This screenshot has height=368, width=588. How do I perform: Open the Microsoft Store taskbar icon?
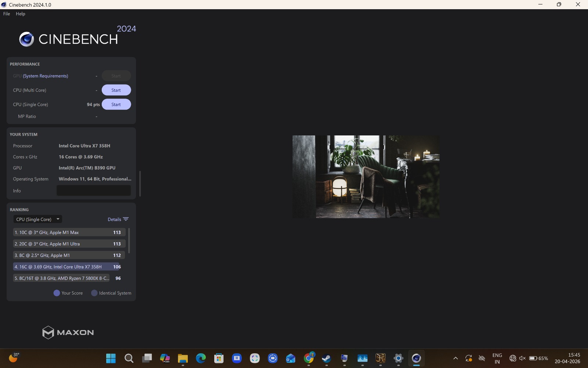click(219, 358)
